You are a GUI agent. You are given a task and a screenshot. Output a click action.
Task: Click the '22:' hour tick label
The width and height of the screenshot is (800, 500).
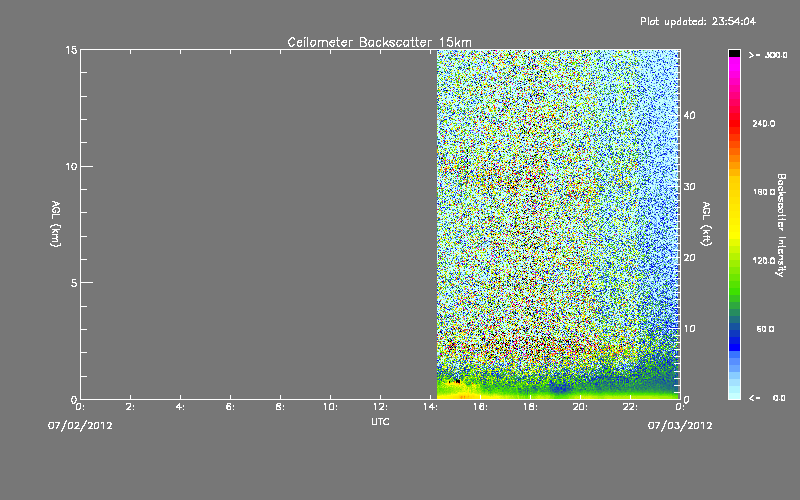coord(630,407)
